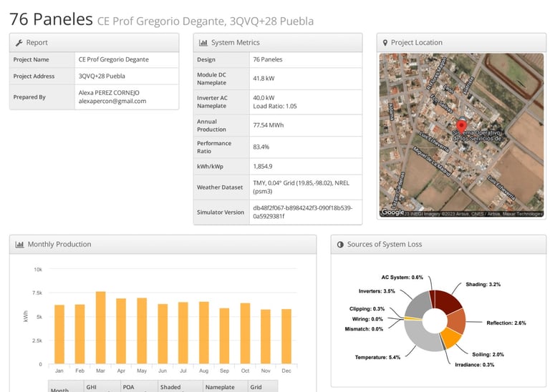Screen dimensions: 550x392
Task: Click the '76 Paneles' page title
Action: tap(52, 19)
